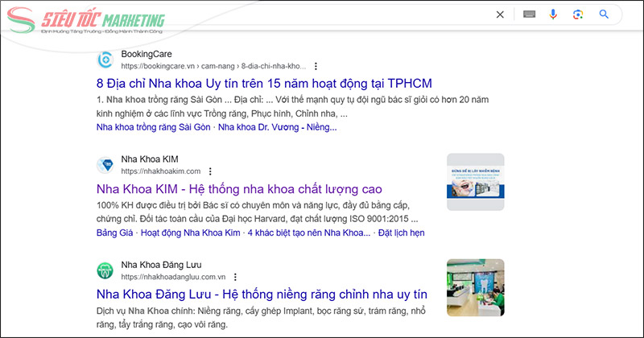Click the Nha Khoa Đăng Lưu result thumbnail
Viewport: 644px width, 338px height.
475,287
